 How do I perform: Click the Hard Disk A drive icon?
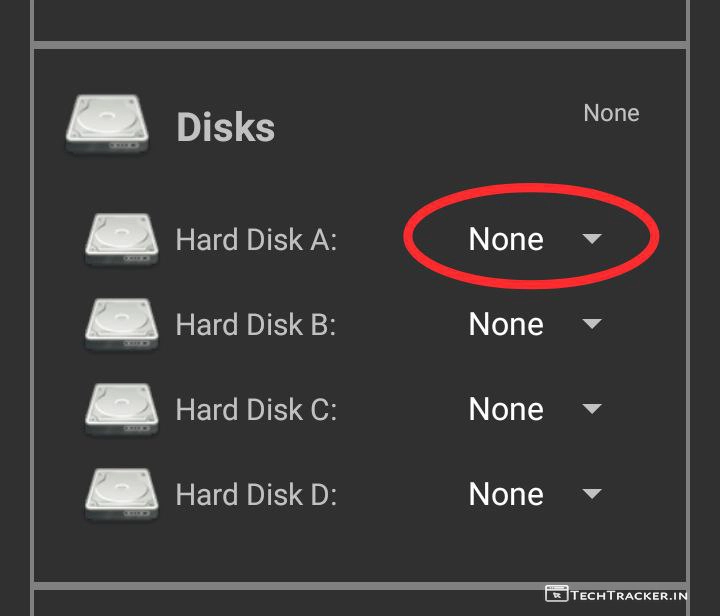[121, 240]
